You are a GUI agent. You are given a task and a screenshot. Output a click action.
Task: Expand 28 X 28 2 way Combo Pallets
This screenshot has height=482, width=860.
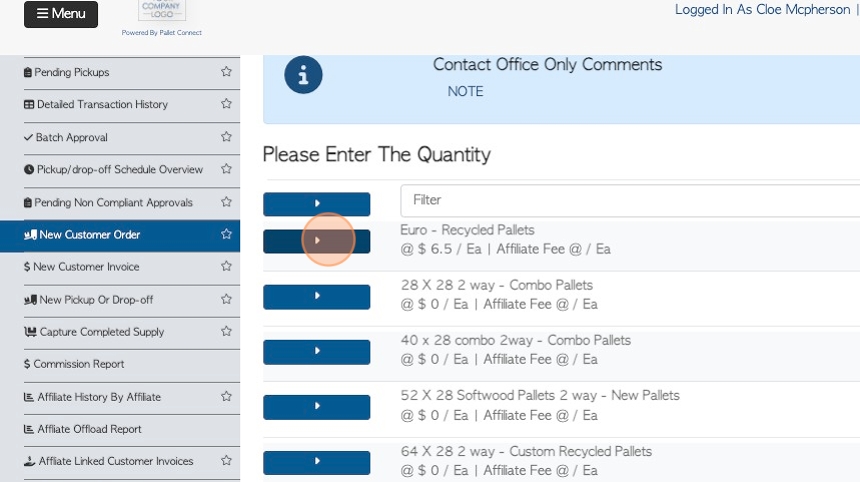[x=317, y=296]
